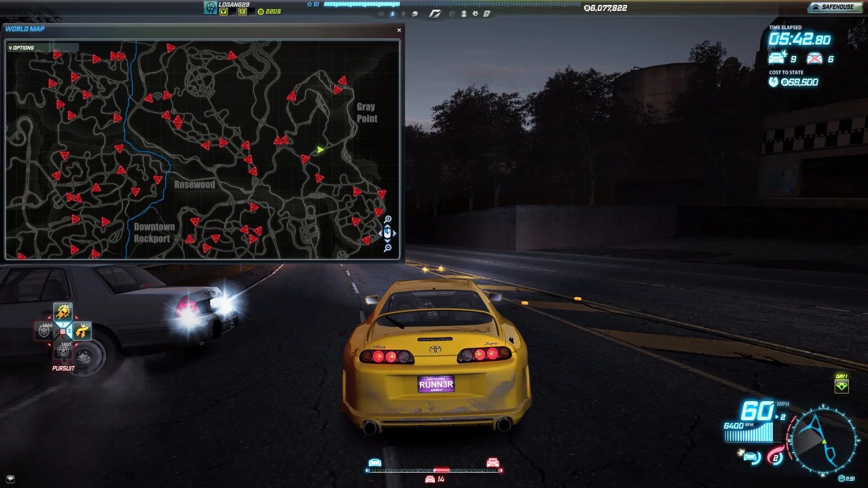The width and height of the screenshot is (868, 488).
Task: Click the Safehouse button
Action: tap(835, 7)
